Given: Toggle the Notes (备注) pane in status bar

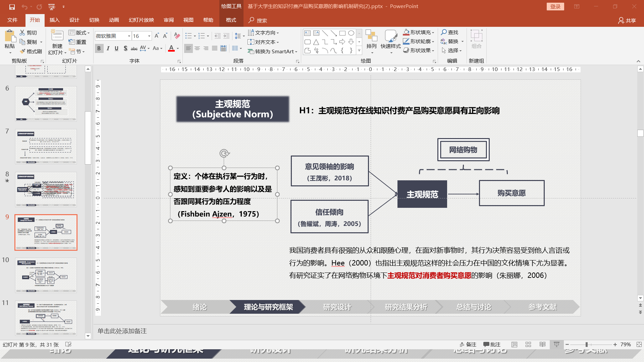Looking at the screenshot, I should point(468,345).
